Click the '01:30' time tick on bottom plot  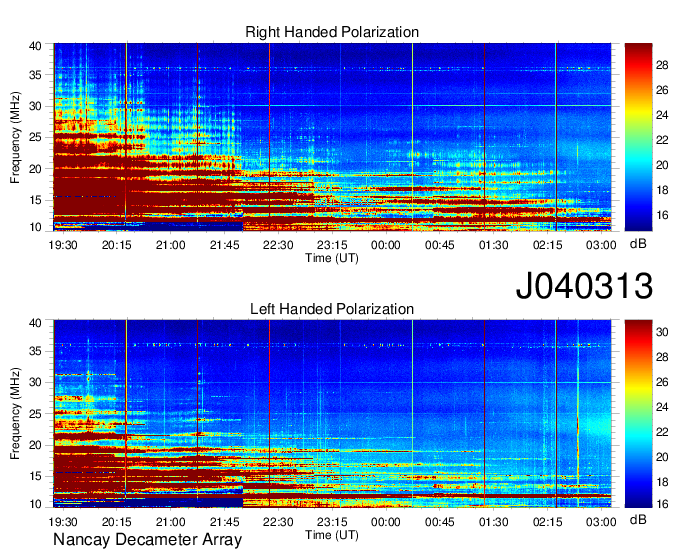494,522
